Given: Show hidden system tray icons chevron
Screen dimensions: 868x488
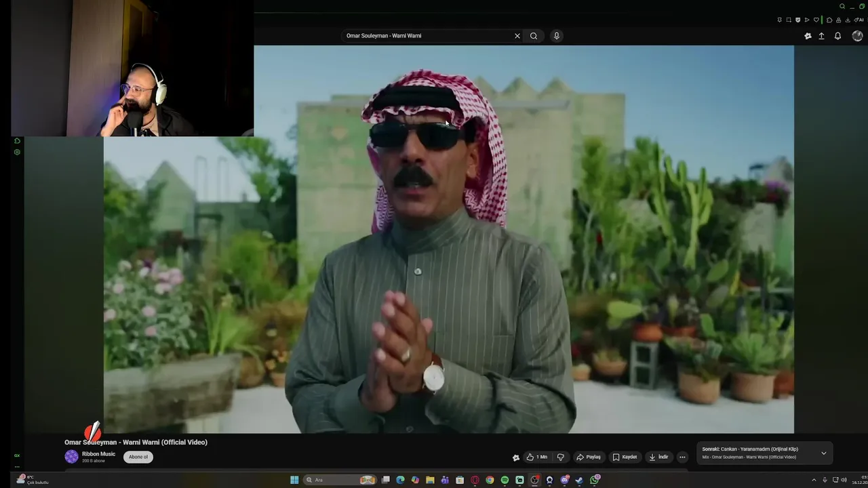Looking at the screenshot, I should [814, 480].
